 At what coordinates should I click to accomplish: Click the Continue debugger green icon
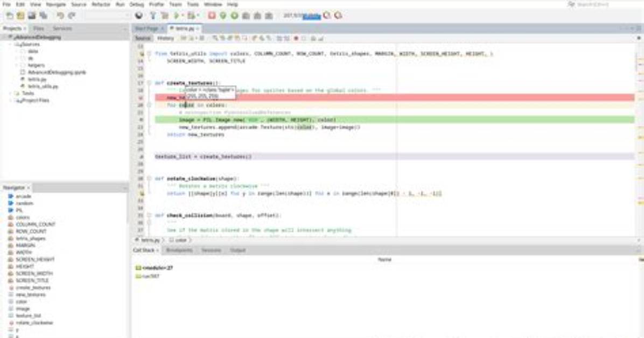click(x=234, y=16)
